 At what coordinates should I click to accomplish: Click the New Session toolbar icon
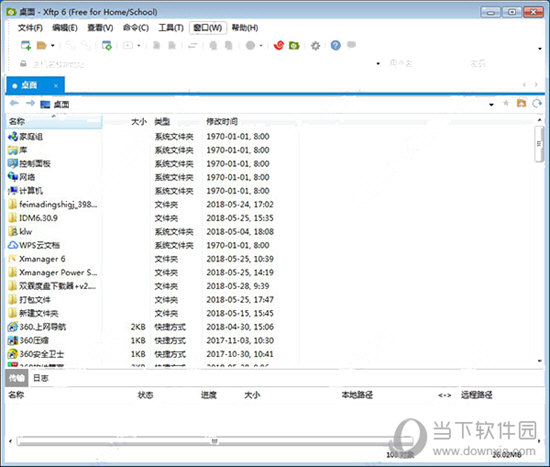point(26,46)
